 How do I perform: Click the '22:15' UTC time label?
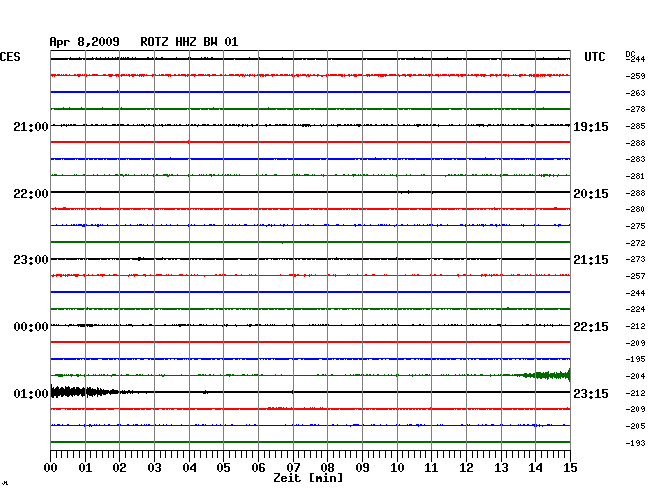pos(591,327)
